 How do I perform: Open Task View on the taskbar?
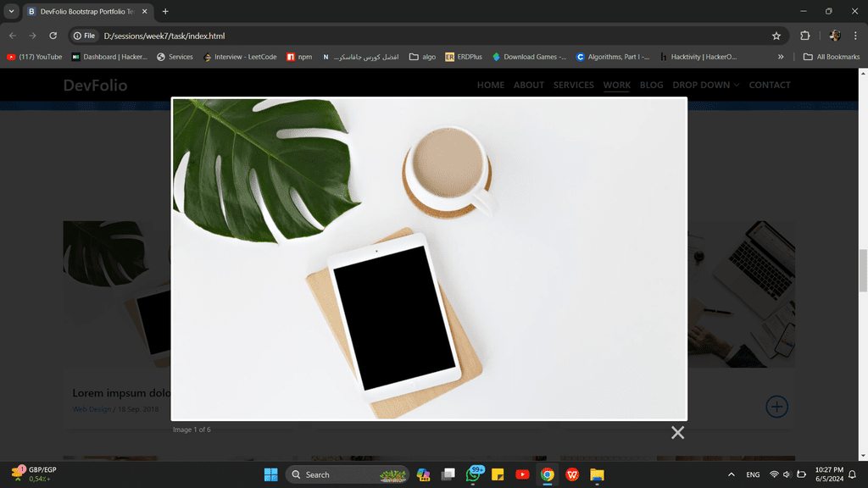448,474
